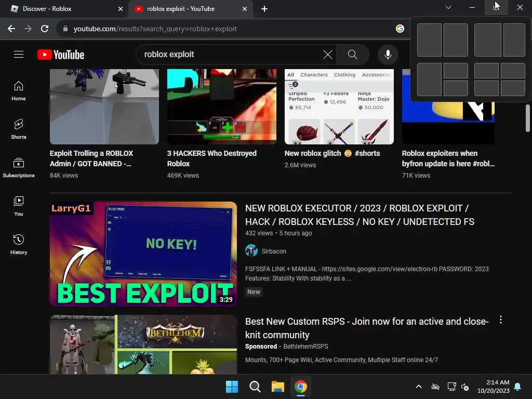The width and height of the screenshot is (532, 399).
Task: Open a new tab with the plus button
Action: click(x=264, y=9)
